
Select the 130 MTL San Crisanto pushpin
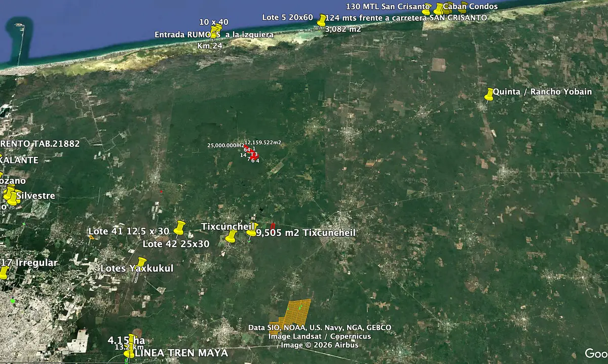426,9
